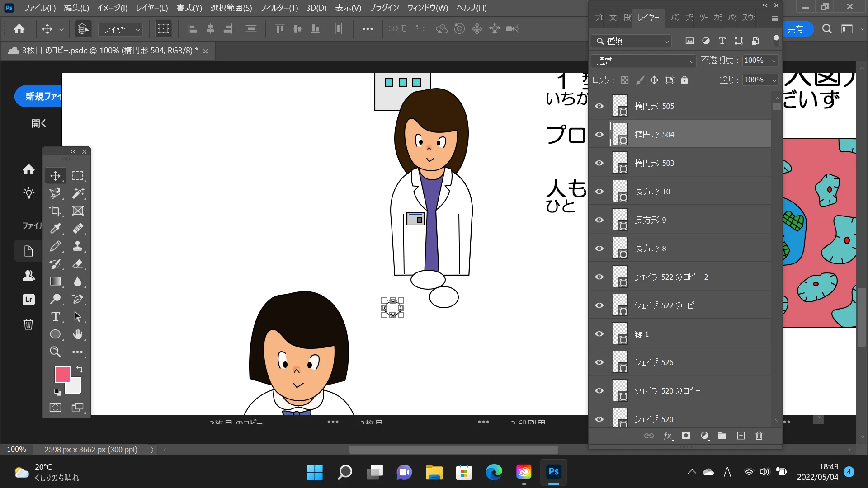The image size is (868, 488).
Task: Hide the 線 1 layer
Action: [x=599, y=334]
